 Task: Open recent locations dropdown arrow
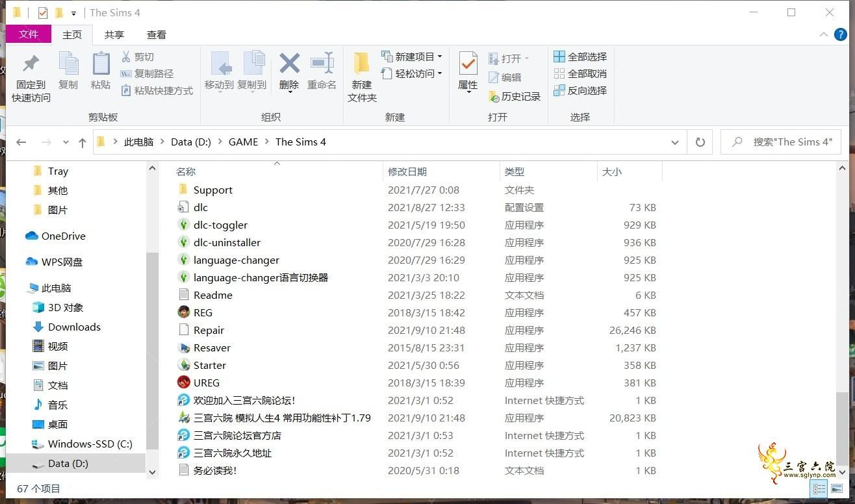(x=66, y=142)
